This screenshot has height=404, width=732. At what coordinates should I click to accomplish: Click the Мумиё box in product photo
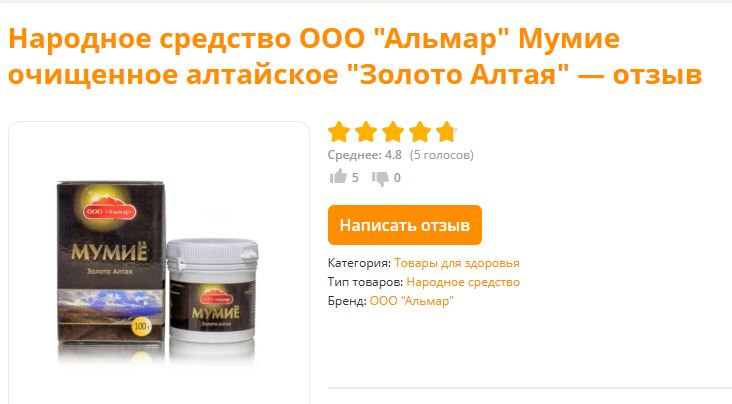111,262
